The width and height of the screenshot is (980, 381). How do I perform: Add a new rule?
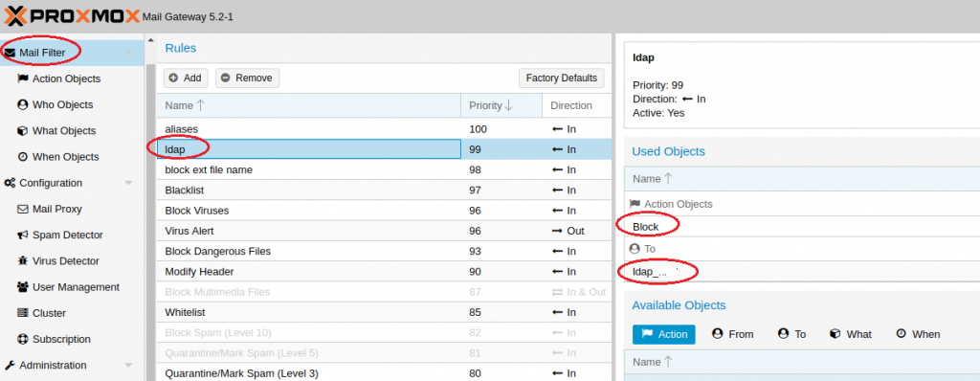186,78
